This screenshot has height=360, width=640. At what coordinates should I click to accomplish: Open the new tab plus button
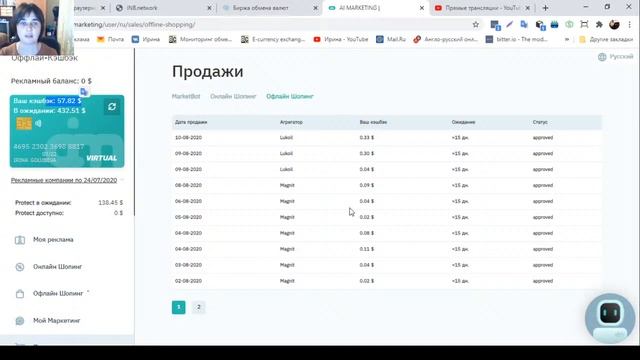(x=545, y=8)
